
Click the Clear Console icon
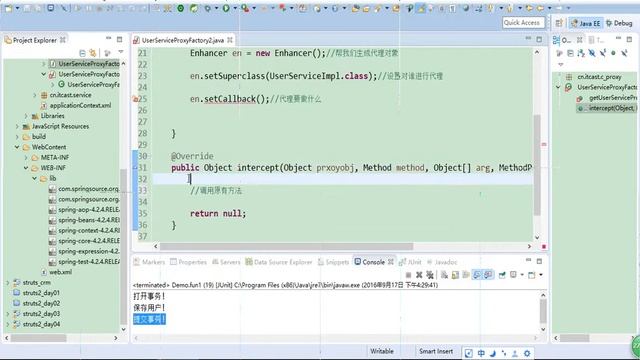click(x=444, y=275)
